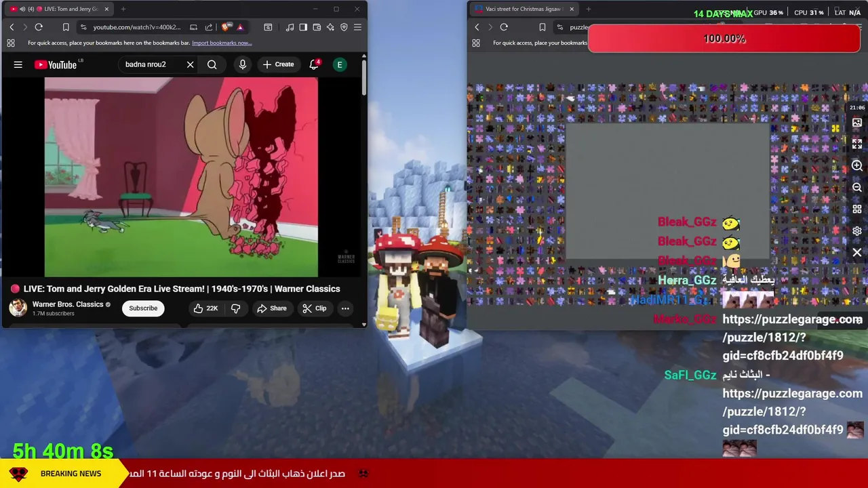
Task: Click the Import bookmarks now link
Action: pos(222,43)
